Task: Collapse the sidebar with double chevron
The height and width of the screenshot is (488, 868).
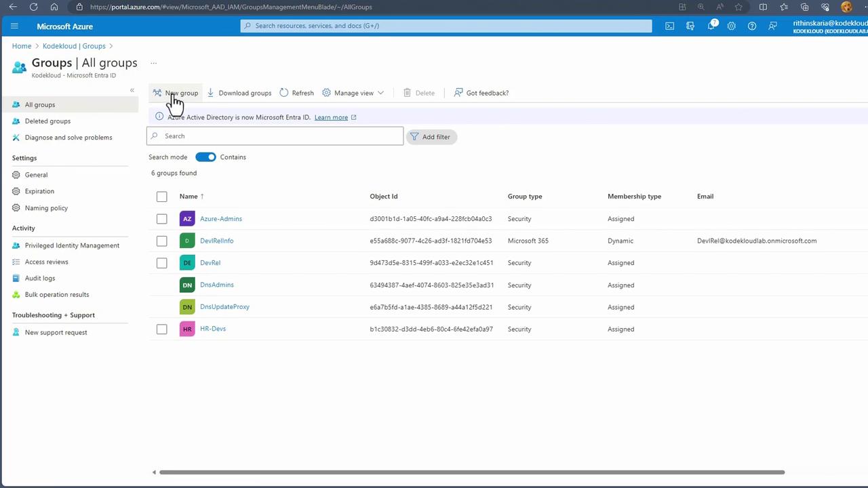Action: 132,90
